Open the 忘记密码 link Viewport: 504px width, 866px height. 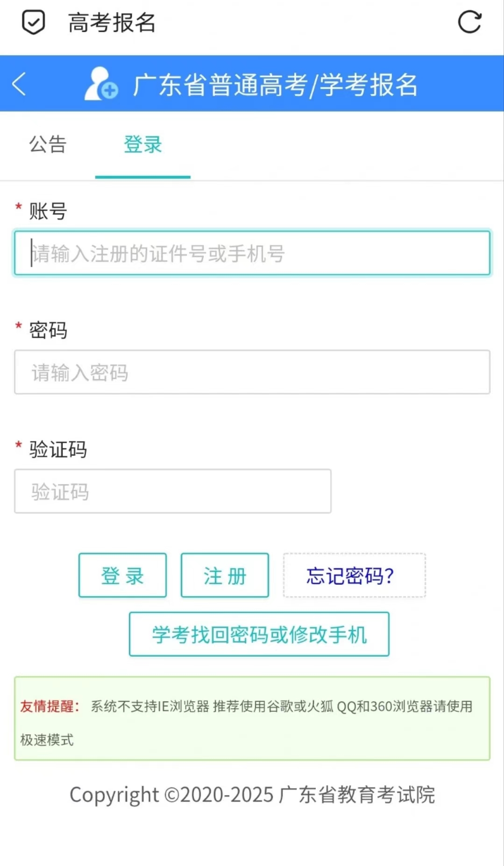click(x=354, y=575)
